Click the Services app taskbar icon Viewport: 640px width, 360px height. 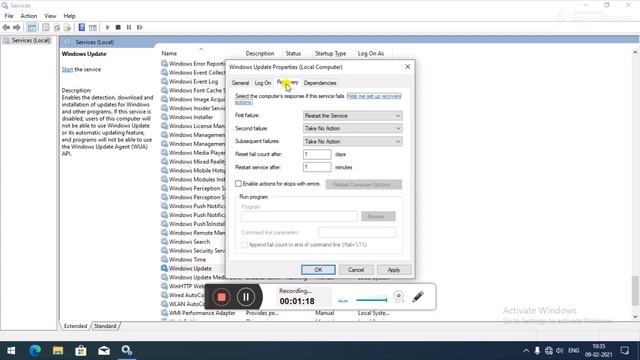(127, 350)
